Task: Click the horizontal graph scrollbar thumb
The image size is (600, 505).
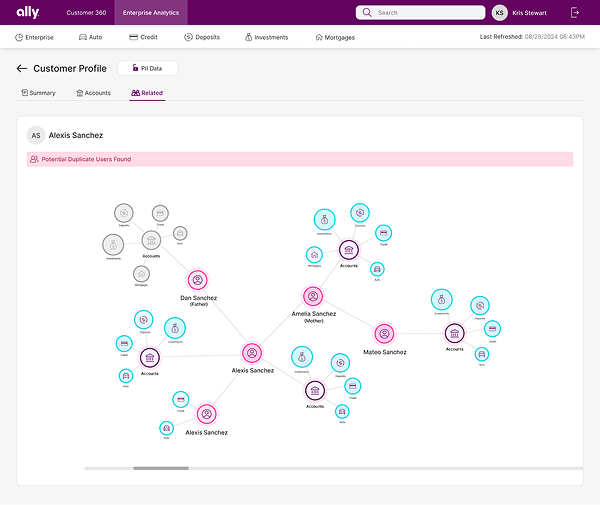Action: [x=161, y=468]
